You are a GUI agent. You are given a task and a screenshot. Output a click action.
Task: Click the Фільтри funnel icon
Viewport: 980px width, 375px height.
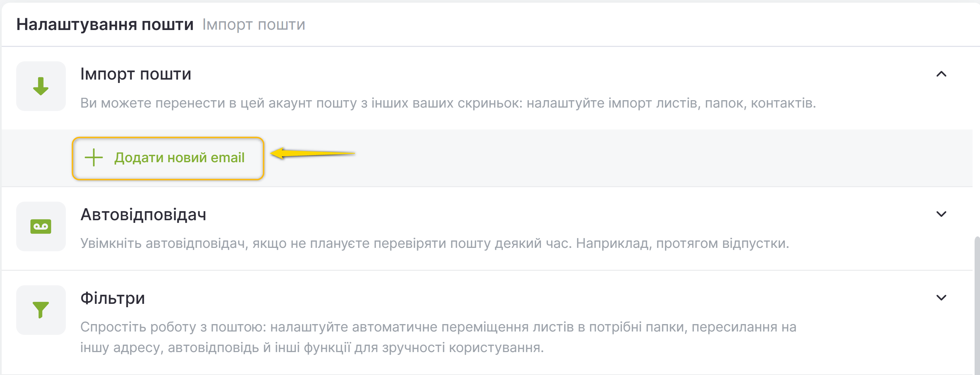[41, 310]
